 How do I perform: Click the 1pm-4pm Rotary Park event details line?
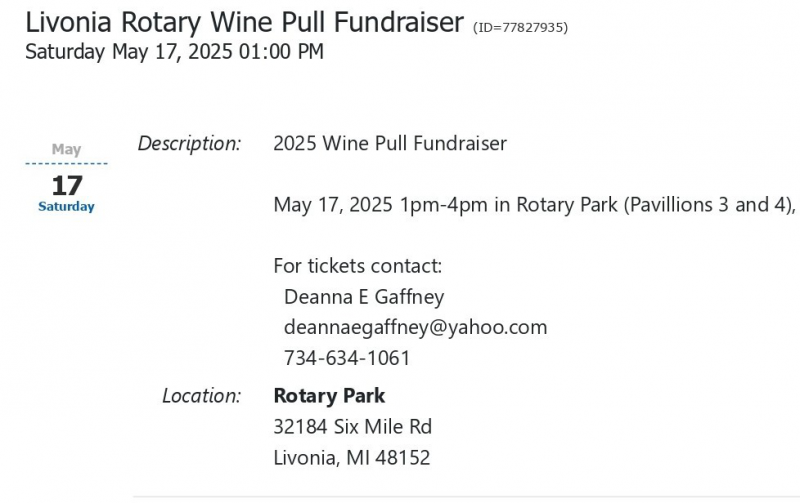535,205
